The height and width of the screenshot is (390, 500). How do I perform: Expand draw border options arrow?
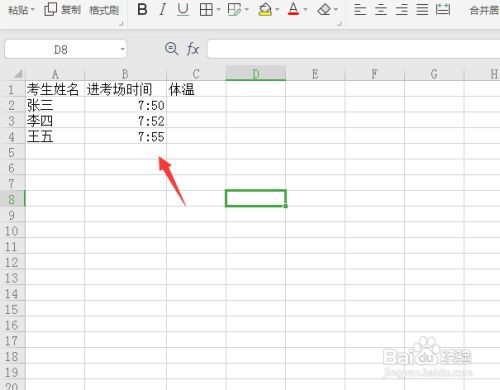coord(247,9)
